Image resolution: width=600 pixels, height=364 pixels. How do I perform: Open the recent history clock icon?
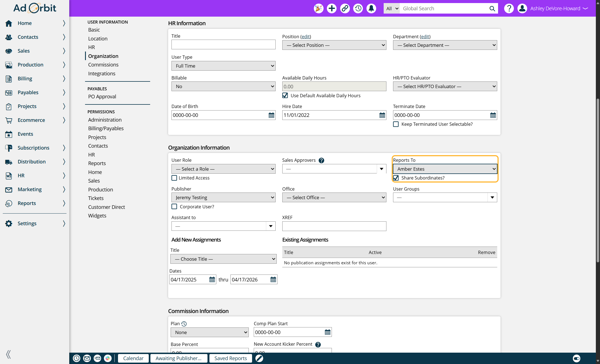tap(358, 8)
